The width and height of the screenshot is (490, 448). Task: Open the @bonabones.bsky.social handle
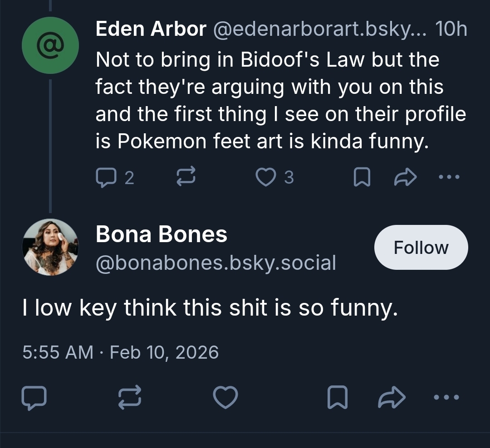[x=216, y=263]
